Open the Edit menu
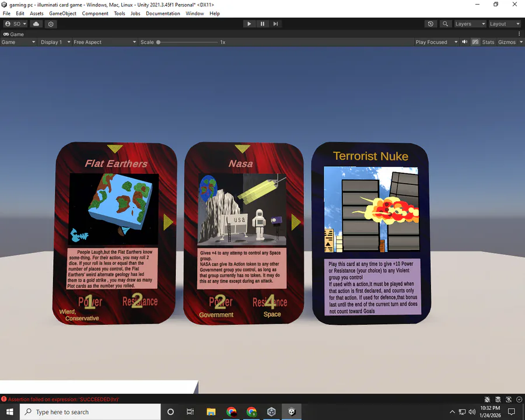 tap(20, 13)
